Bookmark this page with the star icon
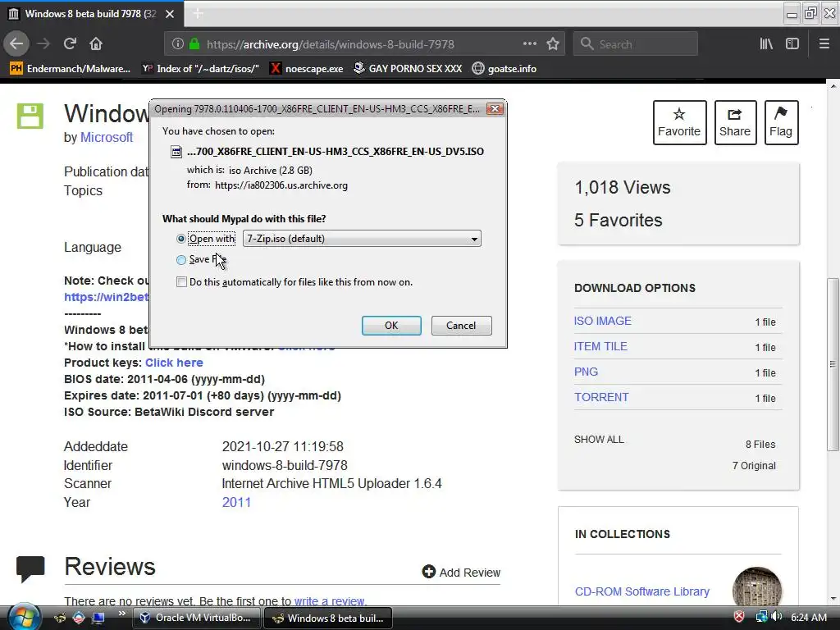Viewport: 840px width, 630px height. (553, 44)
